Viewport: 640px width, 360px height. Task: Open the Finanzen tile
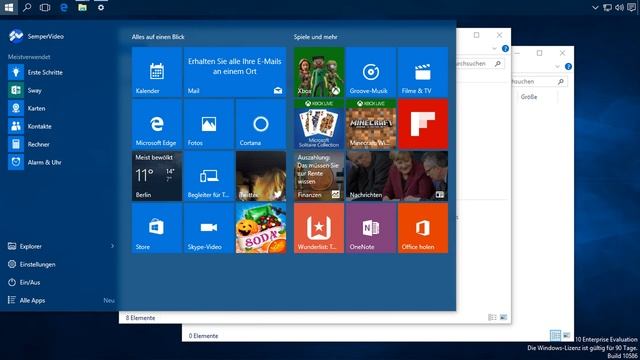319,176
